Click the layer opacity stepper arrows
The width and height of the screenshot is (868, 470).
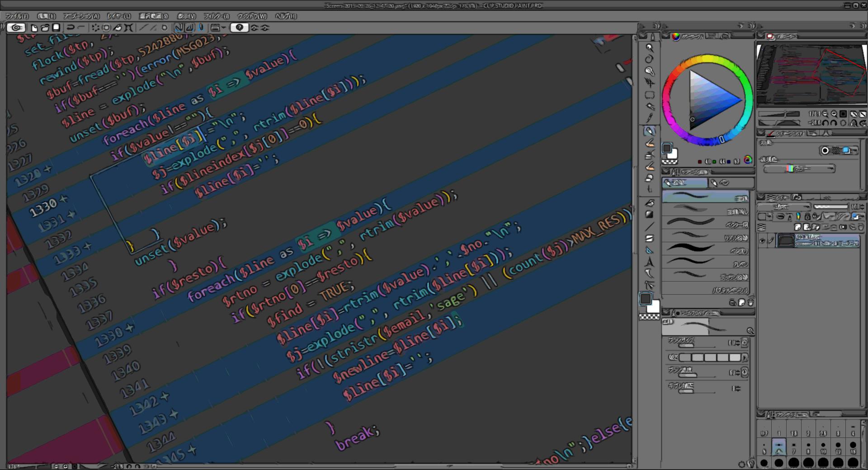863,207
